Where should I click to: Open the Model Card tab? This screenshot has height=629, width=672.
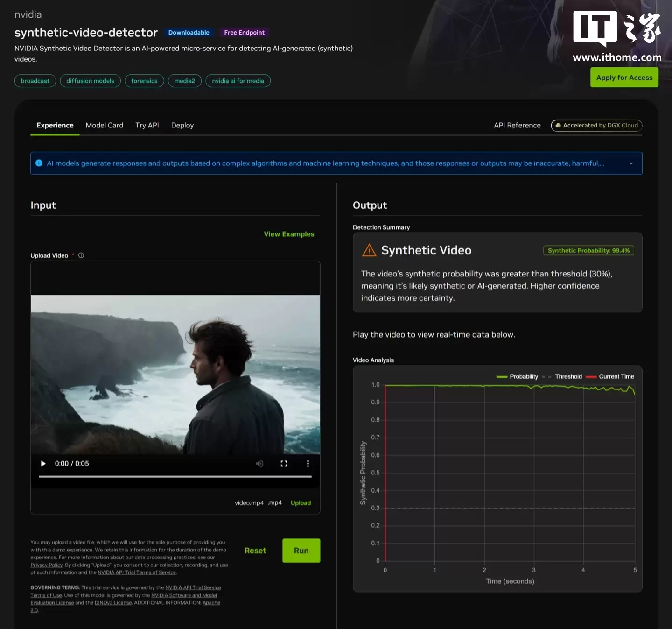click(105, 125)
